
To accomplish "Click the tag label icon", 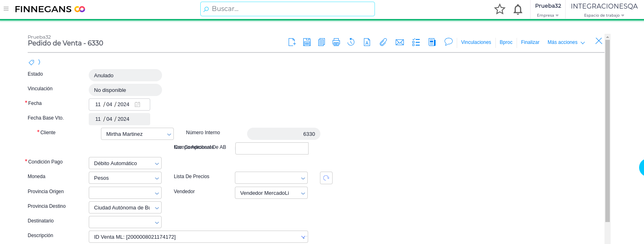I will point(31,62).
